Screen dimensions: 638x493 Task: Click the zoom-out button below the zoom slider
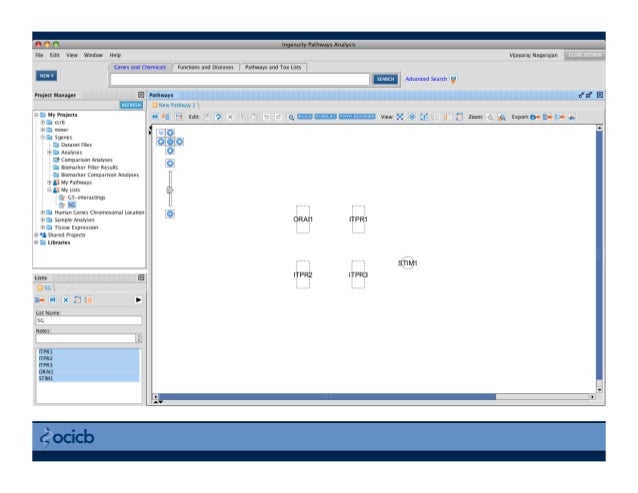click(170, 214)
